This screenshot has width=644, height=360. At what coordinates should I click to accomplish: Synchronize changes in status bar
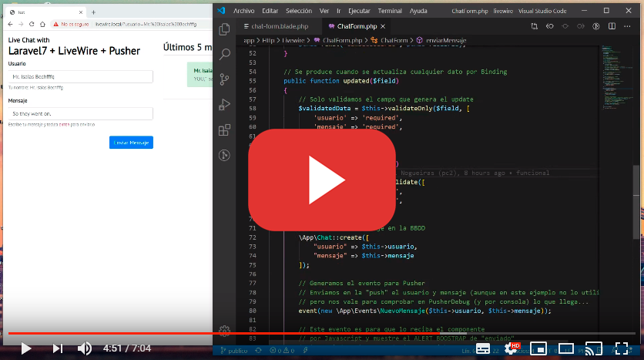coord(258,351)
